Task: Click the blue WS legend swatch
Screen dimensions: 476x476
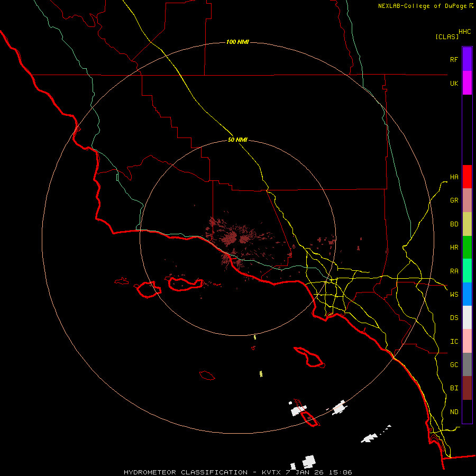Action: point(467,294)
